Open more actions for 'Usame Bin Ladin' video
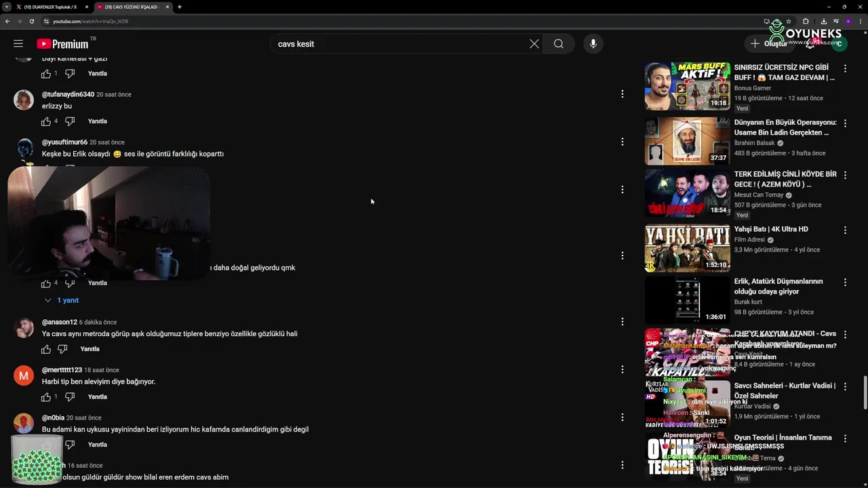The image size is (868, 488). pos(845,122)
